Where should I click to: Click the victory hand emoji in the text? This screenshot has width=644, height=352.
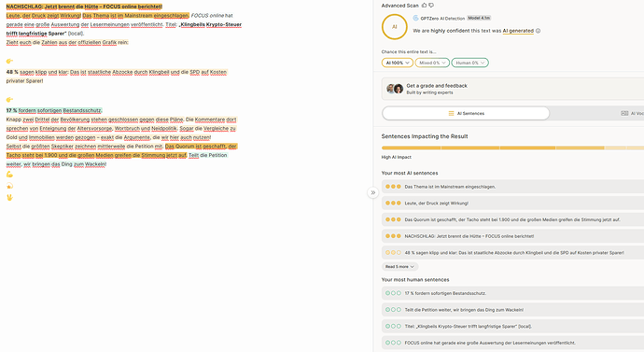[9, 198]
